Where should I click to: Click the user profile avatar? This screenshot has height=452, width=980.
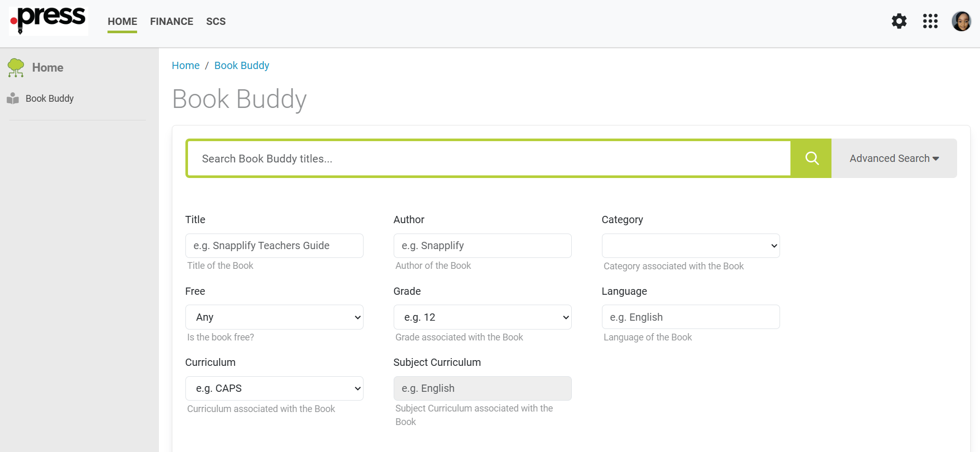pos(961,21)
